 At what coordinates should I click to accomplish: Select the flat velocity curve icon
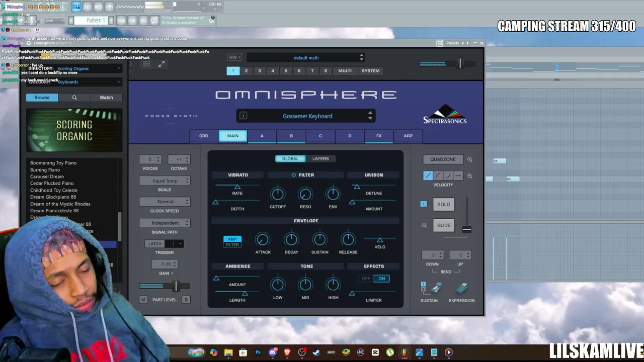point(458,175)
